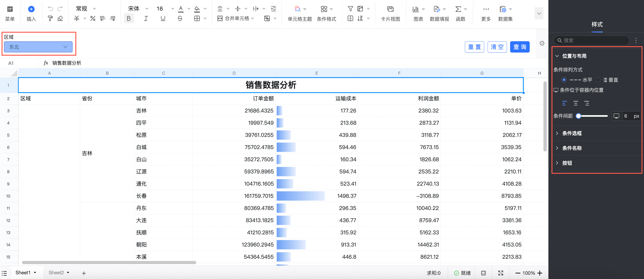
Task: Open 条件格式 menu
Action: [x=326, y=14]
